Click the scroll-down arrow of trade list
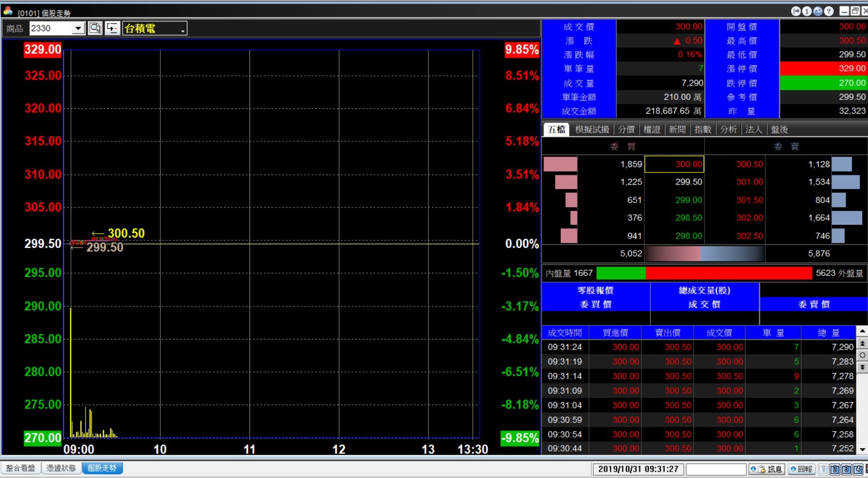This screenshot has height=478, width=868. (x=862, y=449)
